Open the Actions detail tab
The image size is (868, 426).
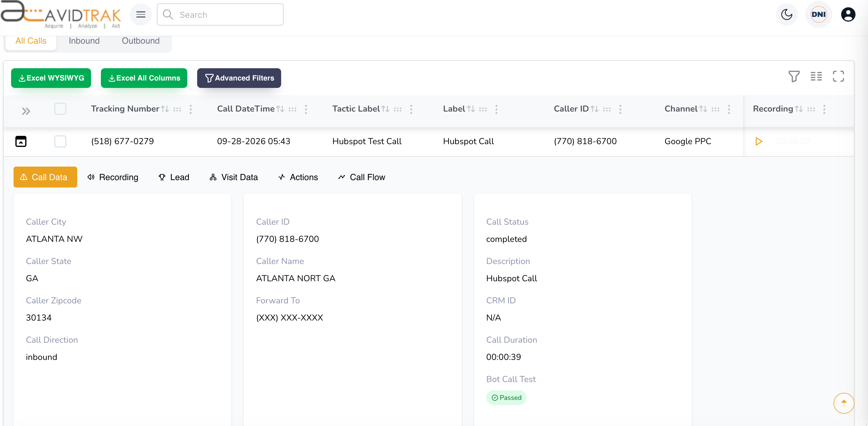point(298,177)
